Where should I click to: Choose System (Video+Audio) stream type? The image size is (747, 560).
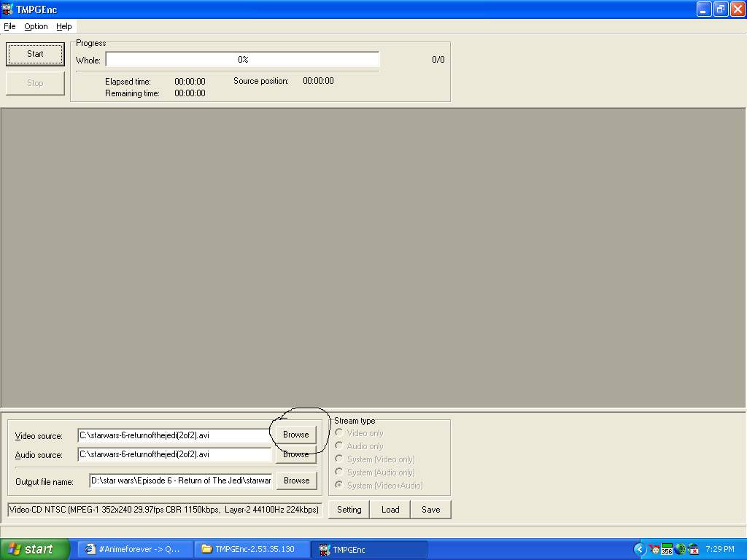tap(338, 485)
